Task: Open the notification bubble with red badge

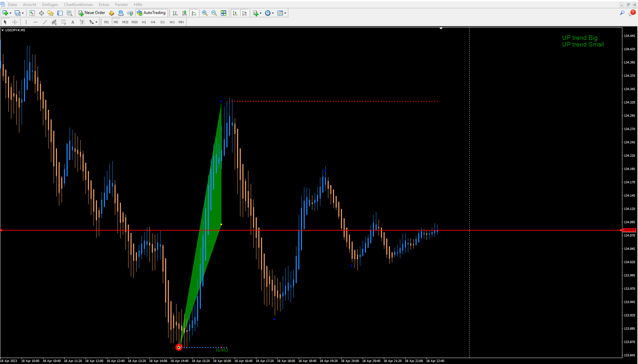Action: point(632,13)
